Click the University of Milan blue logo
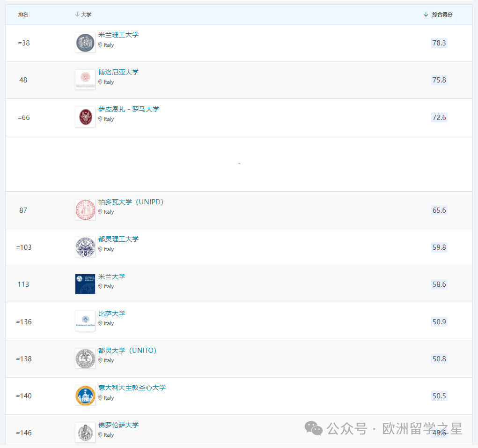Image resolution: width=478 pixels, height=448 pixels. click(x=85, y=284)
